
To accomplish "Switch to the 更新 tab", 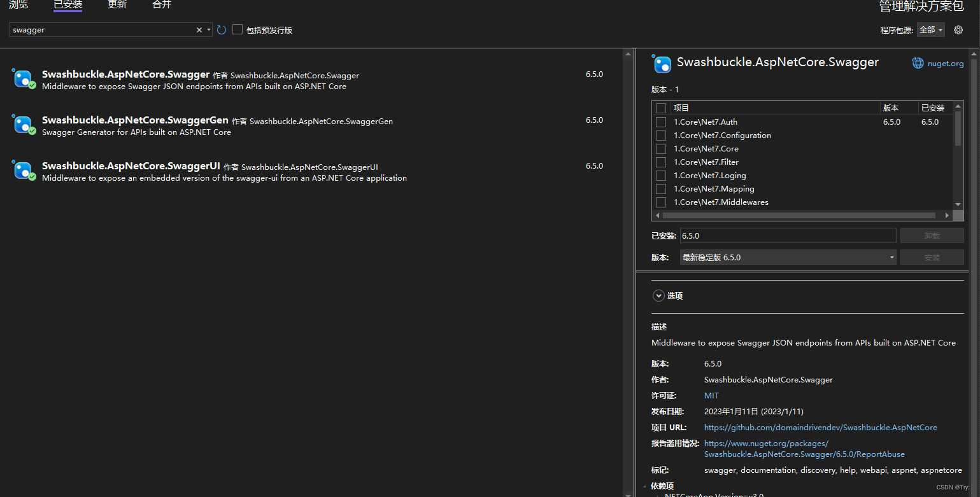I will click(x=117, y=4).
